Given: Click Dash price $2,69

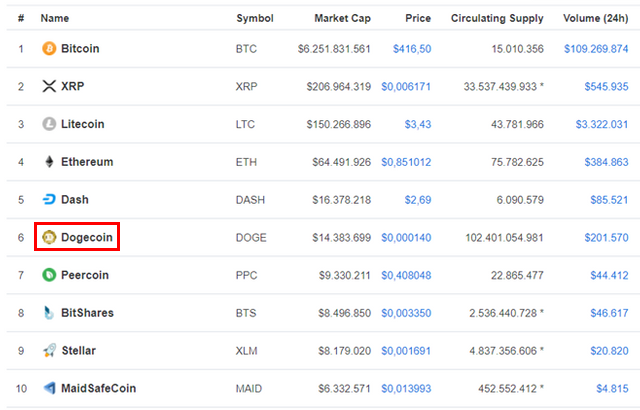Looking at the screenshot, I should pos(418,200).
